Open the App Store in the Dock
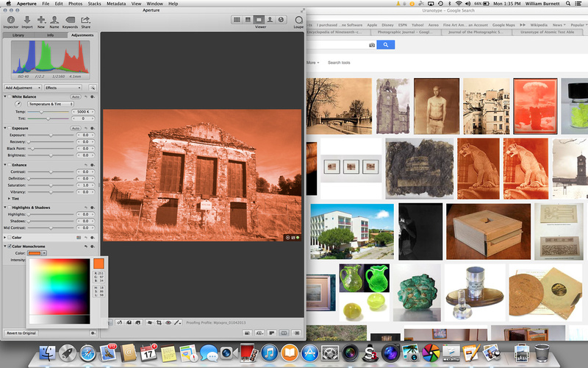Image resolution: width=588 pixels, height=368 pixels. point(309,353)
